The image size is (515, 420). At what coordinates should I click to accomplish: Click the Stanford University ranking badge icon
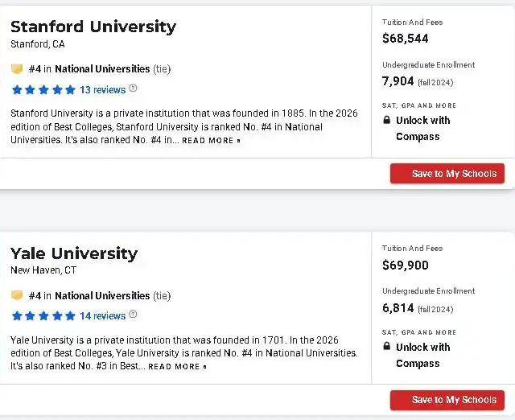[17, 69]
